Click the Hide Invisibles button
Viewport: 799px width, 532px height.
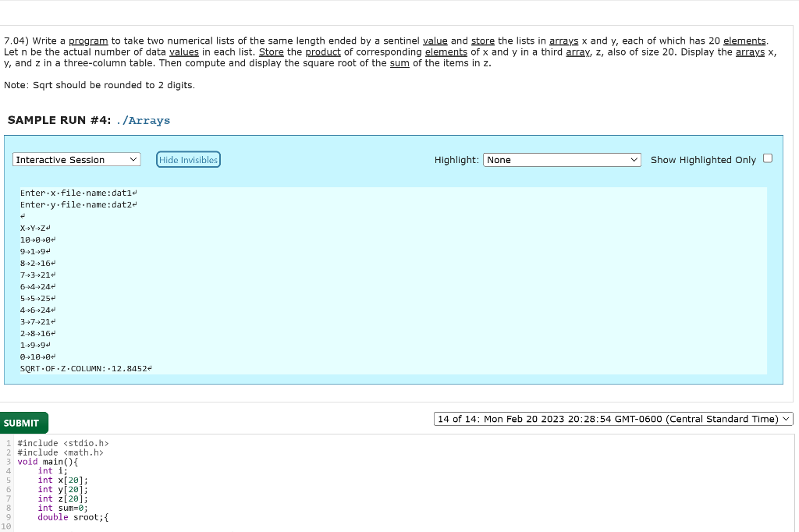pyautogui.click(x=187, y=159)
